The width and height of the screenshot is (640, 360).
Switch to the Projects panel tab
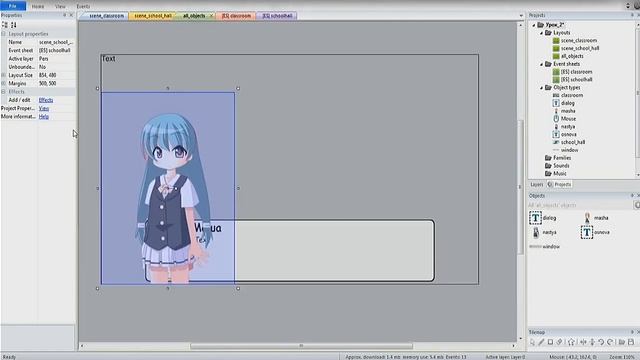(x=560, y=184)
